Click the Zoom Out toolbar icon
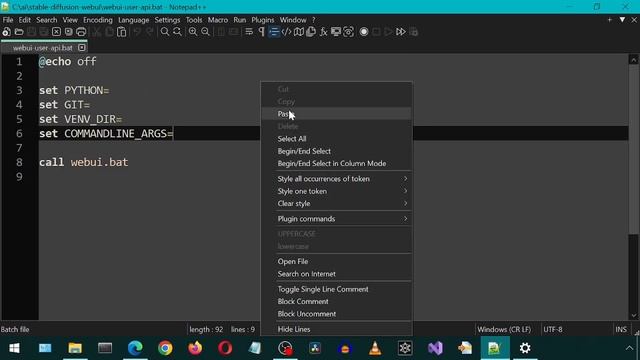The image size is (640, 360). click(x=205, y=32)
